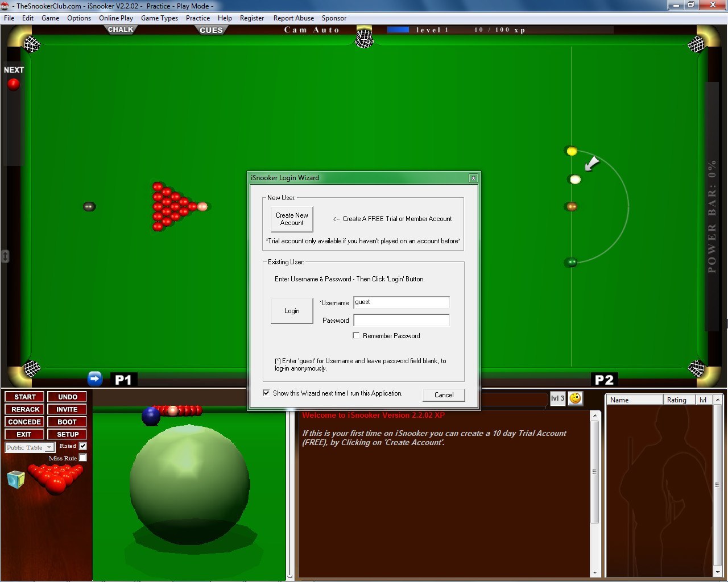This screenshot has height=582, width=728.
Task: Open the Sponsor menu
Action: (334, 18)
